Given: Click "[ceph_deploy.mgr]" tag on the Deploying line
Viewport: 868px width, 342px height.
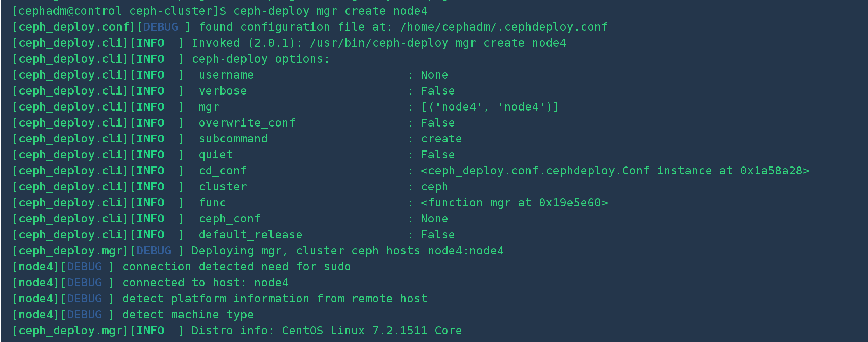Looking at the screenshot, I should [70, 251].
